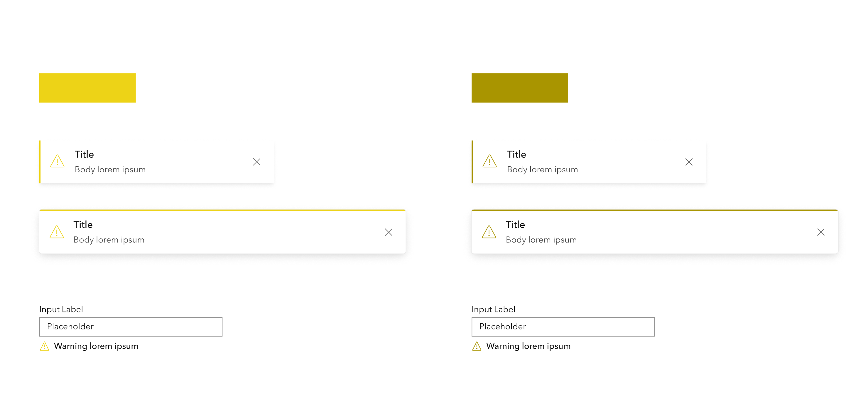Click warning triangle in dark yellow left-bordered alert
868x394 pixels.
point(489,161)
